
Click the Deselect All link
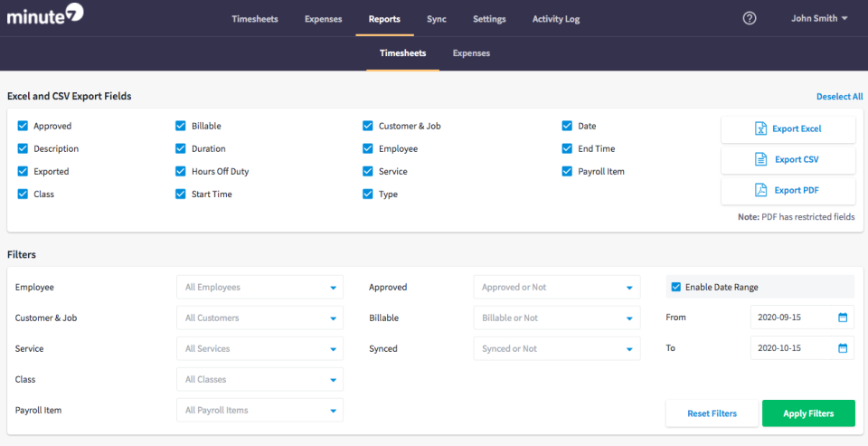click(x=839, y=97)
